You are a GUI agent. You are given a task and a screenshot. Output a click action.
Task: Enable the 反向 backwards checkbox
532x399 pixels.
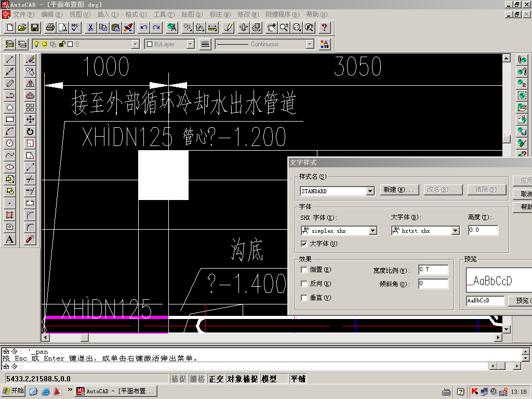click(304, 284)
